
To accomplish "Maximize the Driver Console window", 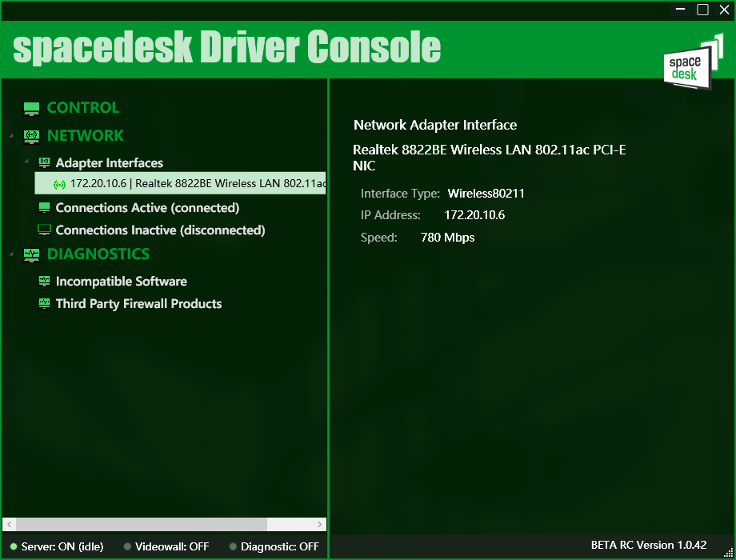I will (702, 10).
